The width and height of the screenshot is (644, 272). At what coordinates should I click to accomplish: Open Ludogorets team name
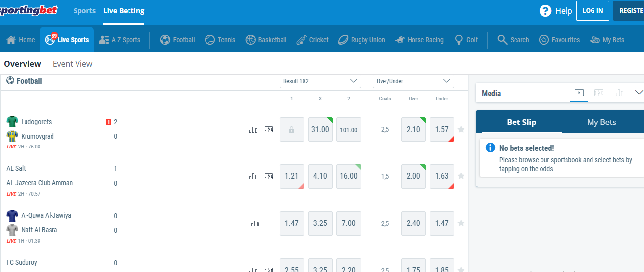tap(36, 122)
